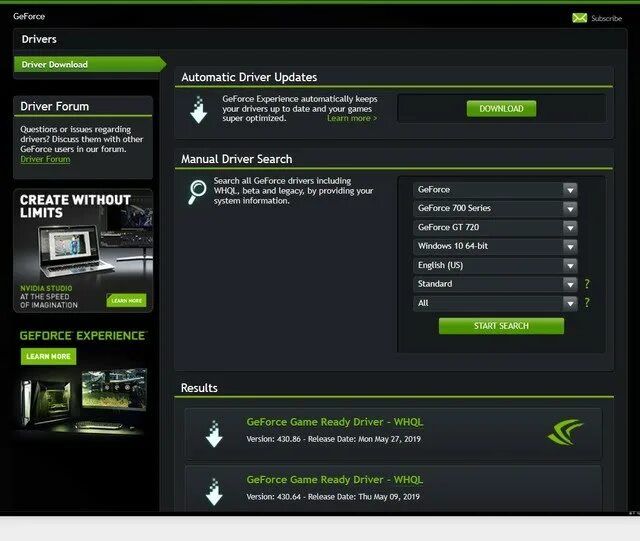640x541 pixels.
Task: Expand the GeForce 700 Series dropdown
Action: pos(495,209)
